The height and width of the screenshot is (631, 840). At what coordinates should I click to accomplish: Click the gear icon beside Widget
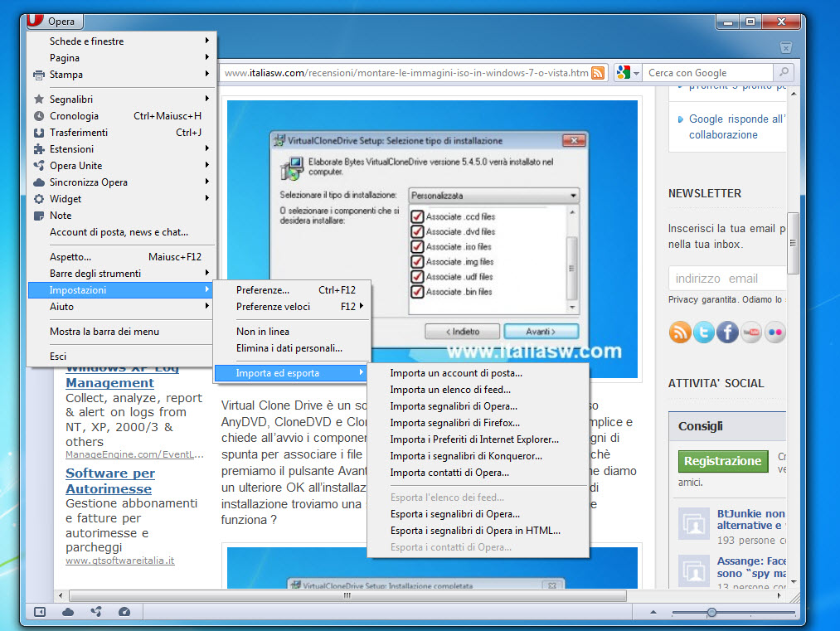(39, 199)
